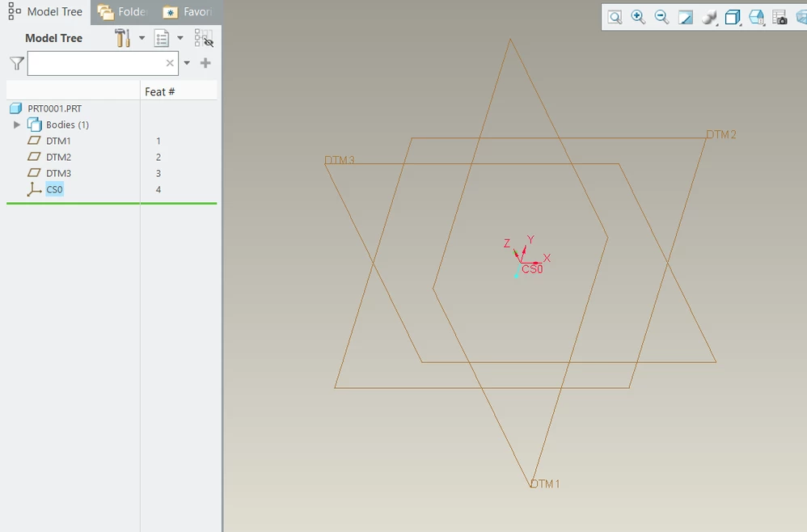Click feature number 3 in DTM3 row
807x532 pixels.
158,173
